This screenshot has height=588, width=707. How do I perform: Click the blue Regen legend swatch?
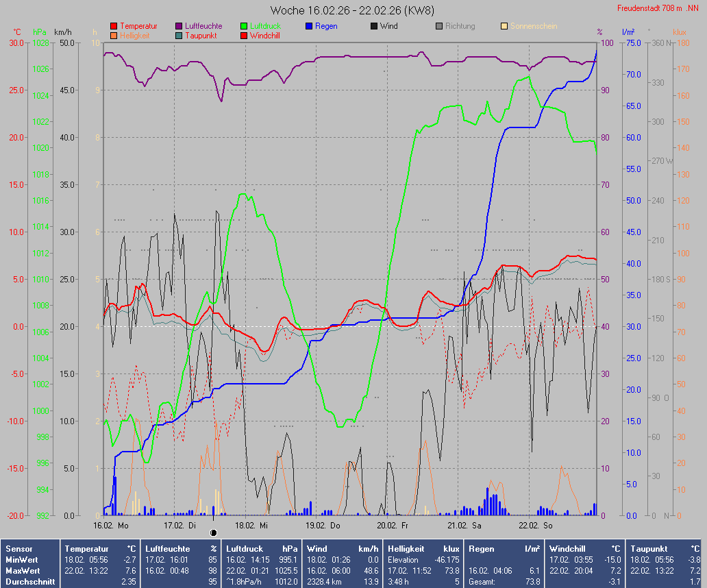309,26
